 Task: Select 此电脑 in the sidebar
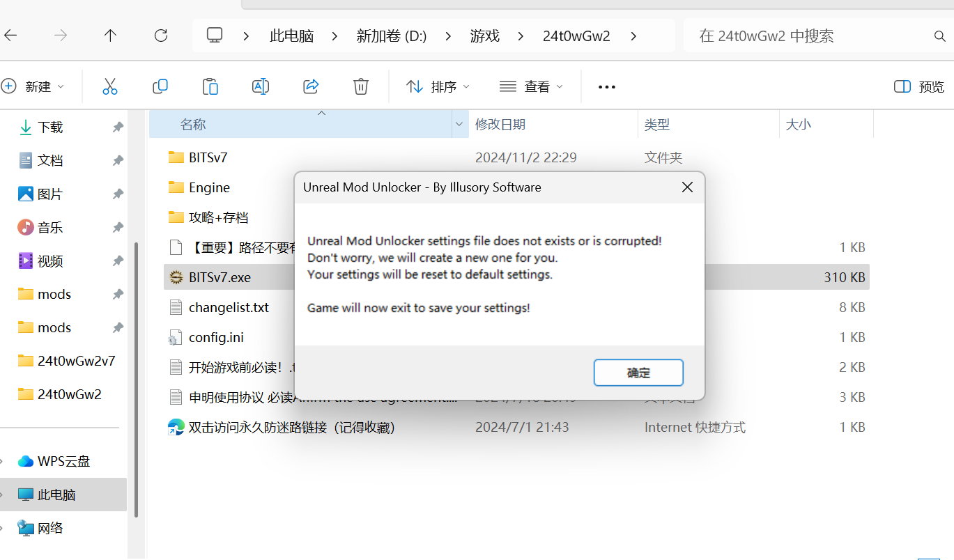coord(64,495)
